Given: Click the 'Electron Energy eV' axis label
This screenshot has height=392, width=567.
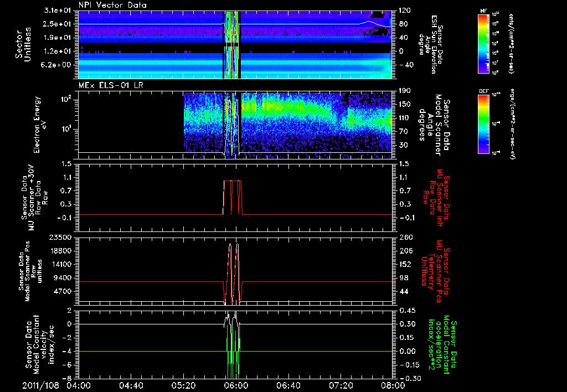Looking at the screenshot, I should [41, 125].
